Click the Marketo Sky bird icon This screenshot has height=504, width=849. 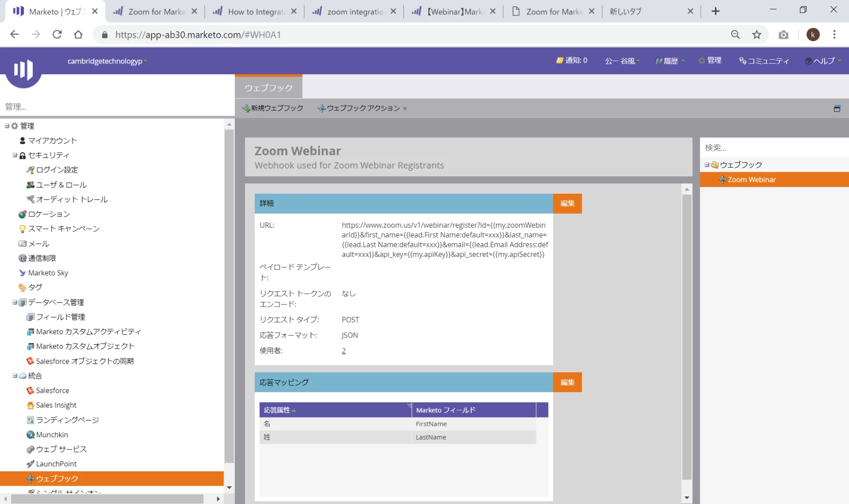pyautogui.click(x=22, y=273)
